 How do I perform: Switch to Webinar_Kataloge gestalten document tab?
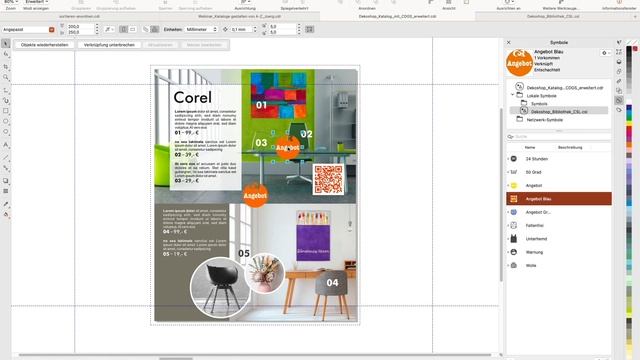point(240,17)
